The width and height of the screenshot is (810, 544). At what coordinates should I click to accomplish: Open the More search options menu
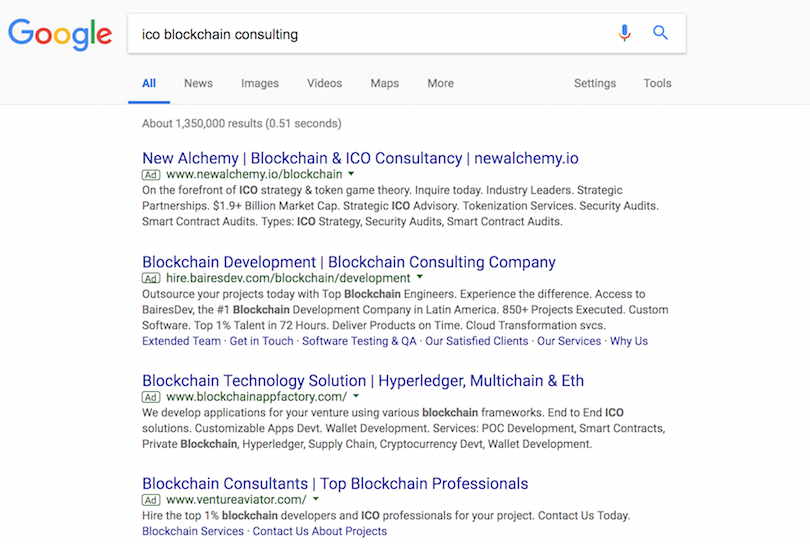pyautogui.click(x=441, y=83)
